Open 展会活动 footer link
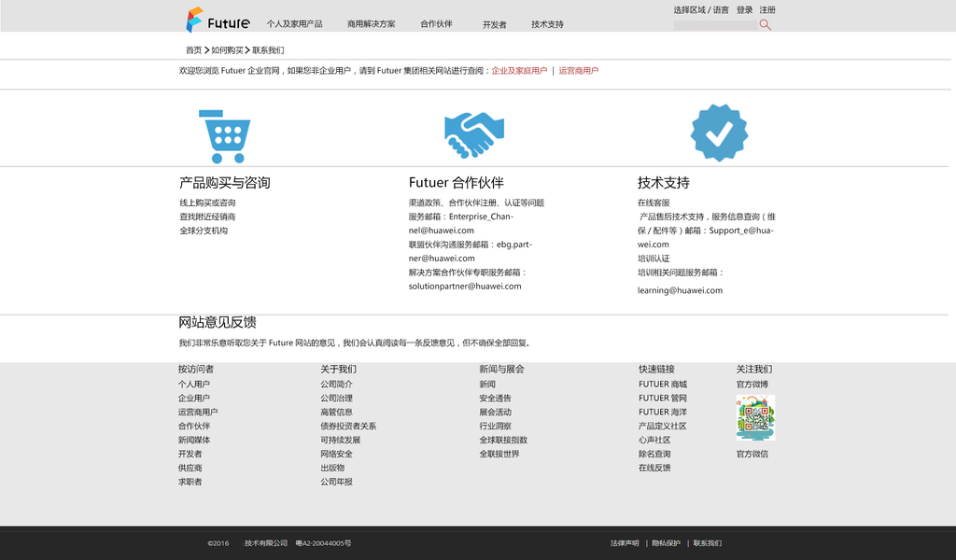 [x=495, y=412]
